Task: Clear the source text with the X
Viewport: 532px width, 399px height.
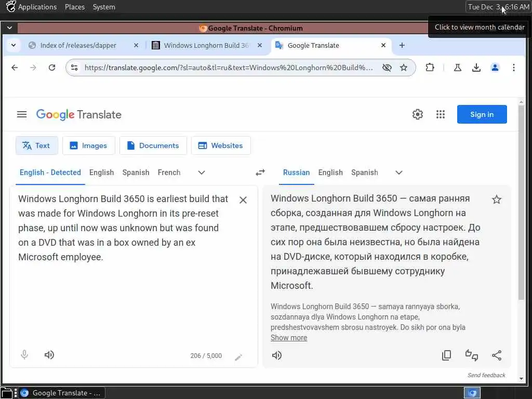Action: pos(243,200)
